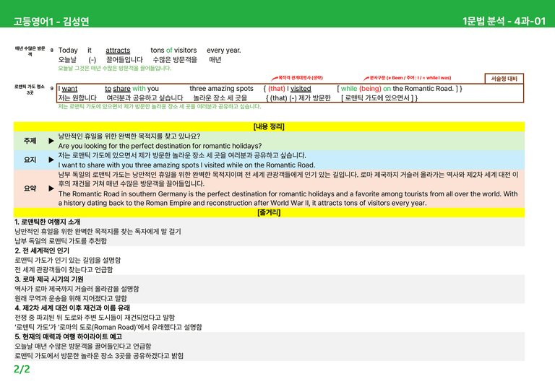
Task: Click the sentence number 8
Action: point(52,51)
